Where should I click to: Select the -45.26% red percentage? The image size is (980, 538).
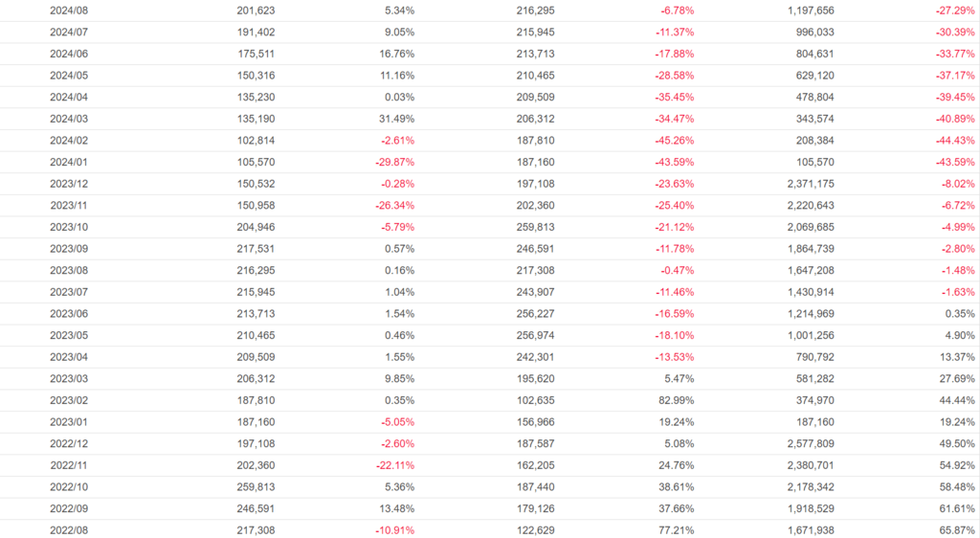(675, 141)
